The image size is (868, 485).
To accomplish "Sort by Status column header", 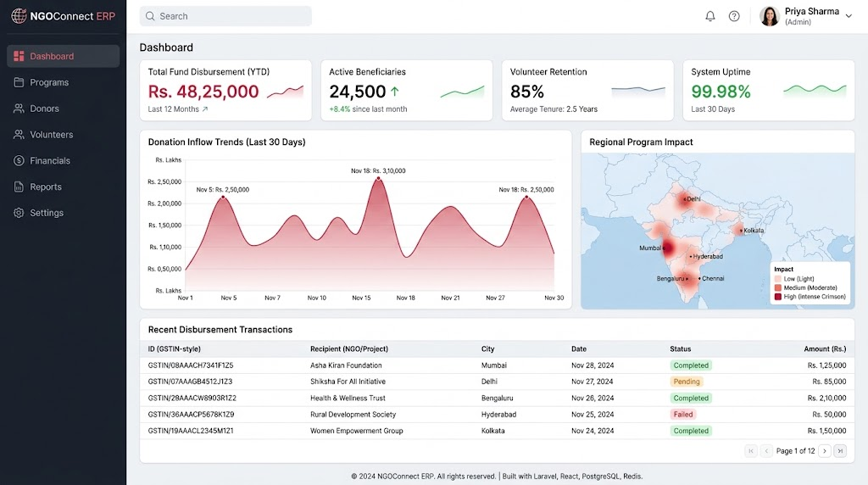I will pyautogui.click(x=681, y=348).
